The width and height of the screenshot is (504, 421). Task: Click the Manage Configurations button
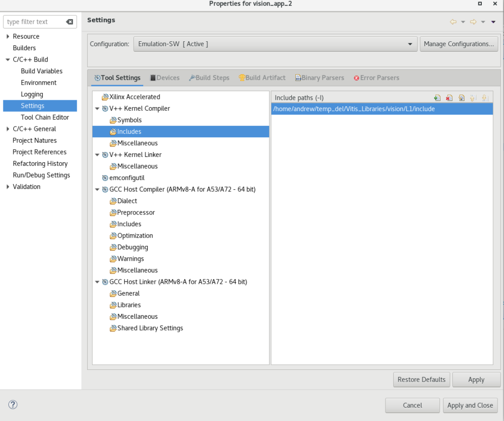459,44
